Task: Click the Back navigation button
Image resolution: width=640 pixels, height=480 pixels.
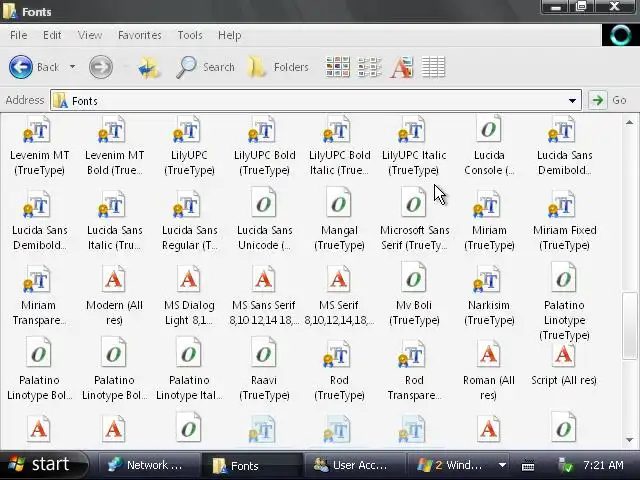Action: (33, 67)
